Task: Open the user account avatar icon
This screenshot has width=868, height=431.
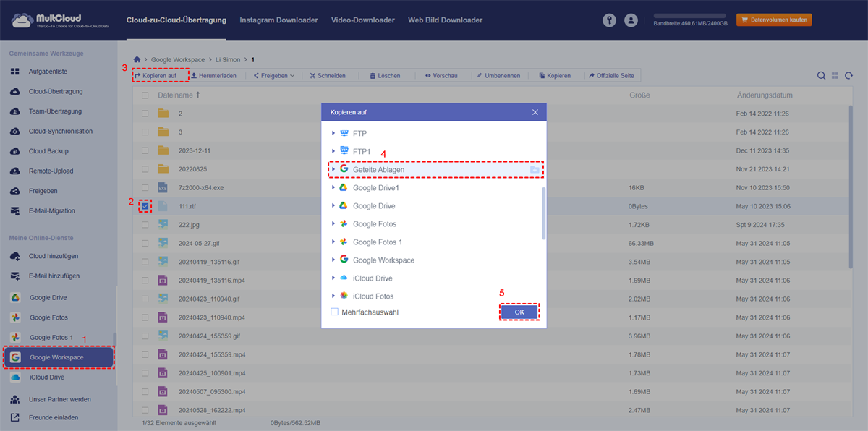Action: (x=631, y=20)
